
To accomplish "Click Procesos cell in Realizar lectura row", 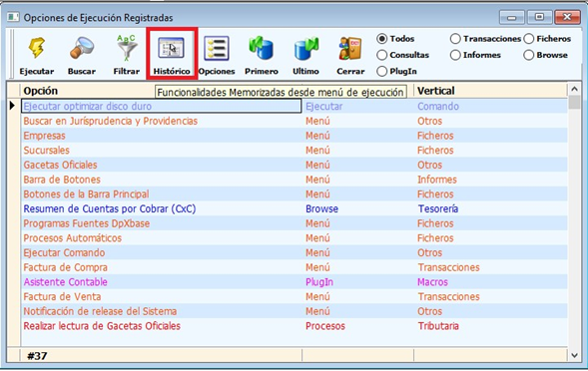I will (x=325, y=326).
